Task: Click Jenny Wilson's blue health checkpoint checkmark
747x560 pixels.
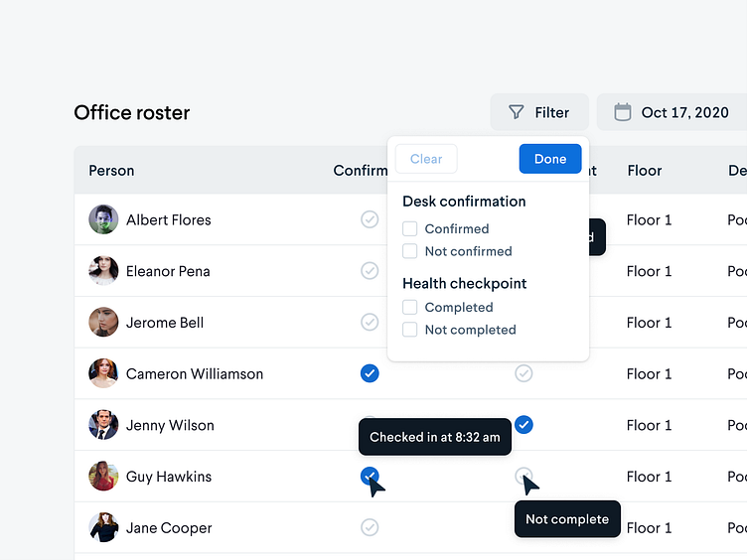Action: (523, 425)
